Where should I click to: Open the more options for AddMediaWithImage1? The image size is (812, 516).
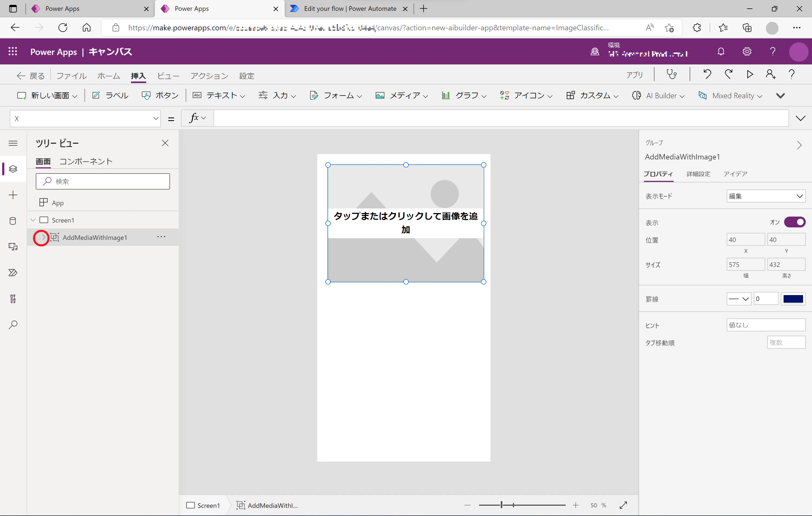pyautogui.click(x=161, y=237)
